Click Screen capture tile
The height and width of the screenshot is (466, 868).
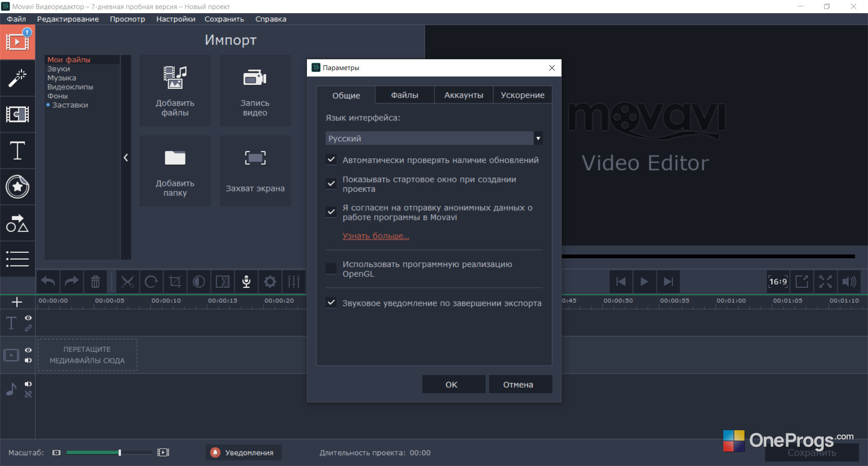(x=255, y=171)
